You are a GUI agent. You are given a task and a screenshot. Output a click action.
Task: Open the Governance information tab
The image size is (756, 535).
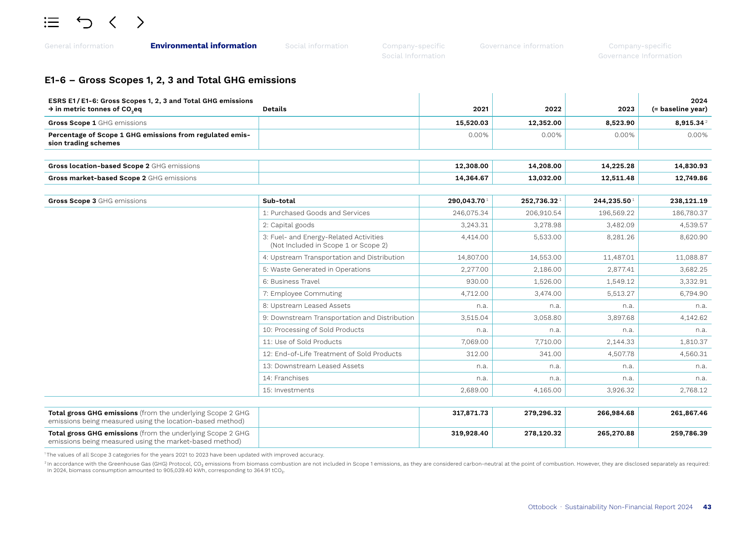pyautogui.click(x=522, y=46)
